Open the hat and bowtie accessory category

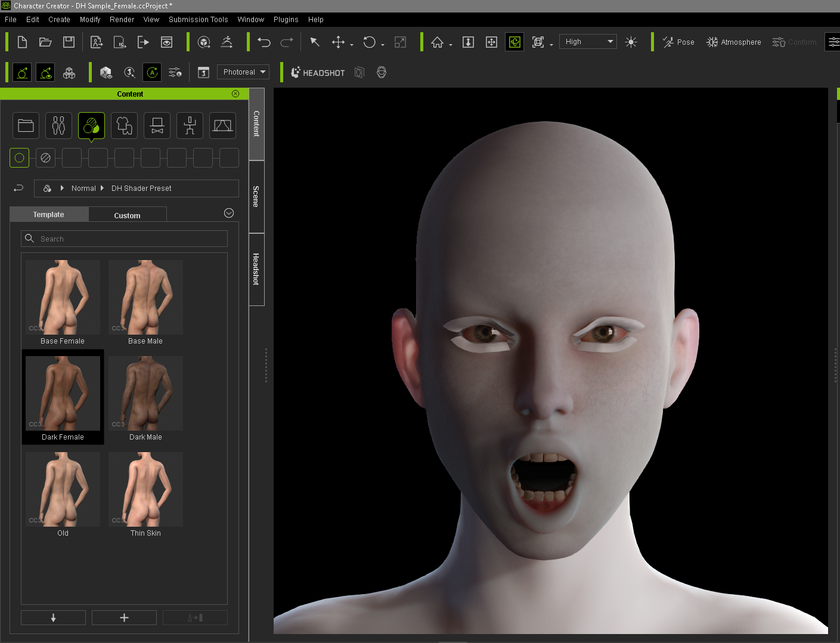[157, 126]
